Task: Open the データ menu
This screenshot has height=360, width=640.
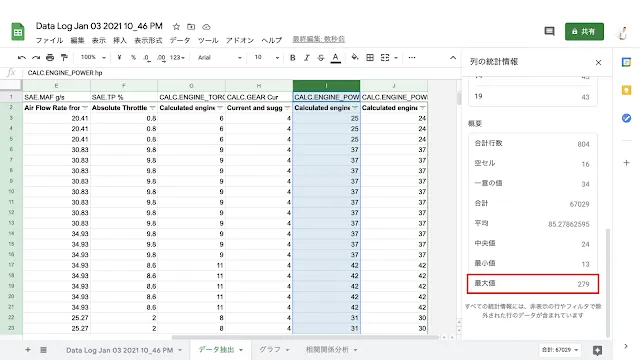Action: pos(180,40)
